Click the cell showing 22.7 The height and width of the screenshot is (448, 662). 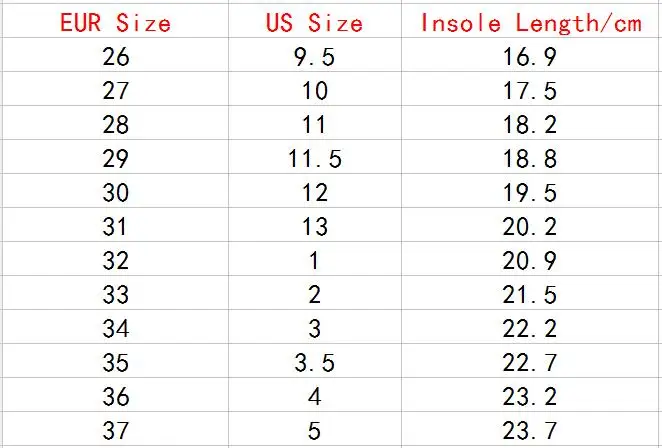(x=532, y=361)
